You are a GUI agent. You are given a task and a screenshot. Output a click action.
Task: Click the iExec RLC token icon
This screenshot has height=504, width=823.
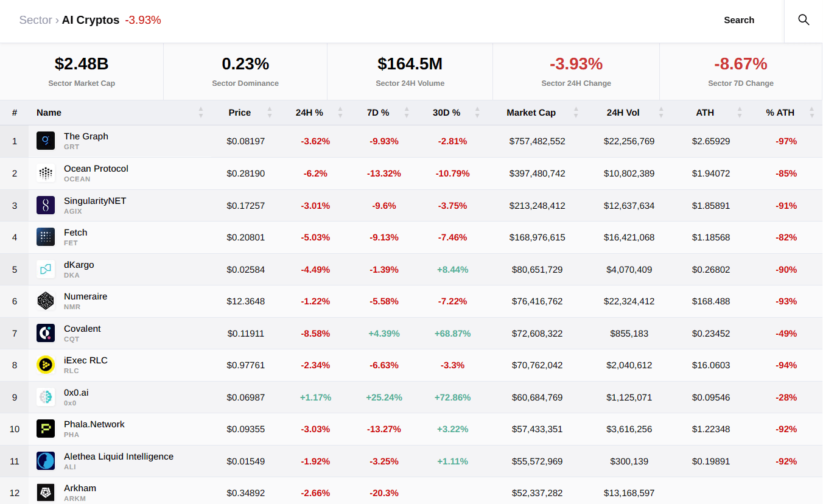coord(46,365)
